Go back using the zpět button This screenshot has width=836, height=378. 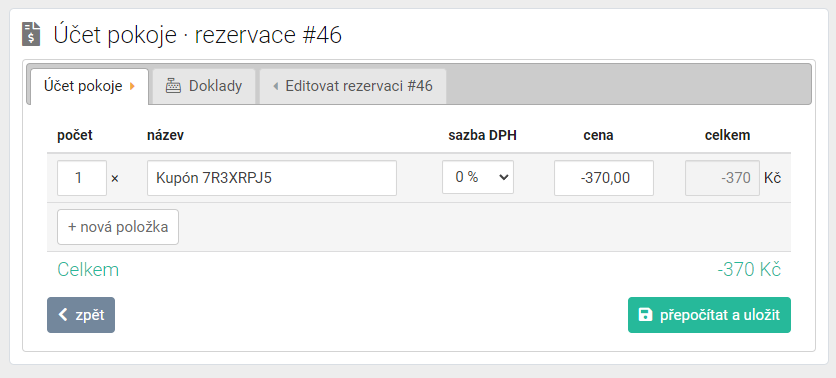coord(81,315)
